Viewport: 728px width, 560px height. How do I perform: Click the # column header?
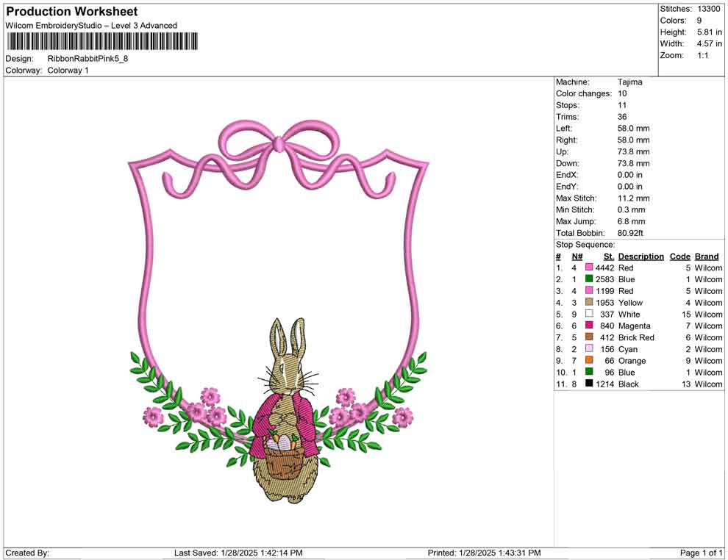pos(559,256)
